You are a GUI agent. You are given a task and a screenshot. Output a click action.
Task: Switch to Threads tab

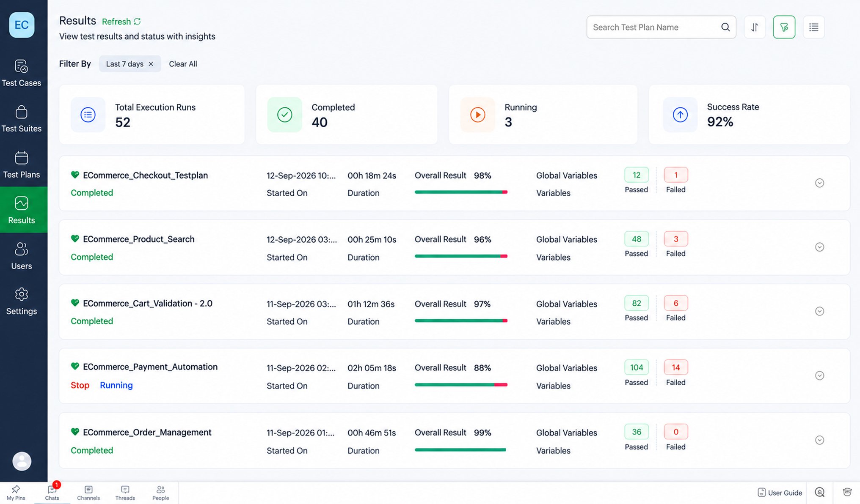[125, 493]
